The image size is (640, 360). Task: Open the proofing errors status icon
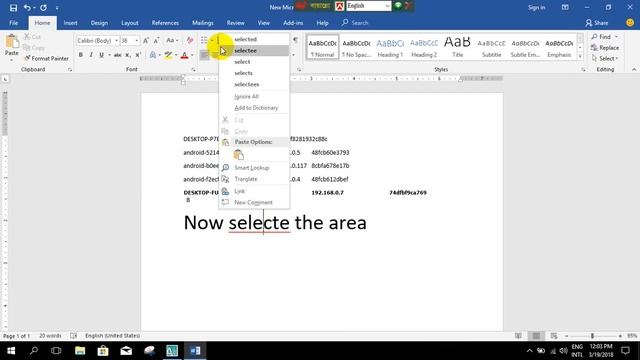pyautogui.click(x=73, y=336)
